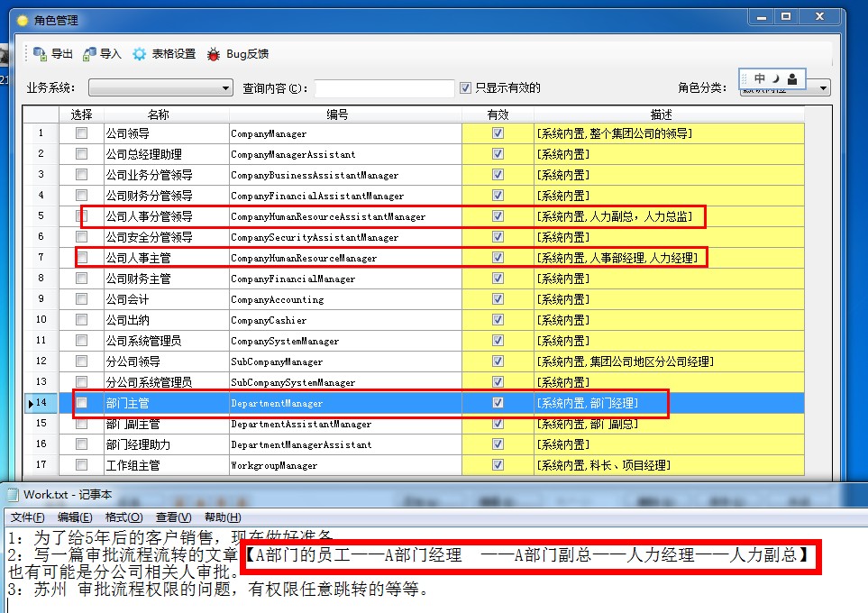Screen dimensions: 868x613
Task: Open 表格设置 table settings gear
Action: [x=139, y=54]
